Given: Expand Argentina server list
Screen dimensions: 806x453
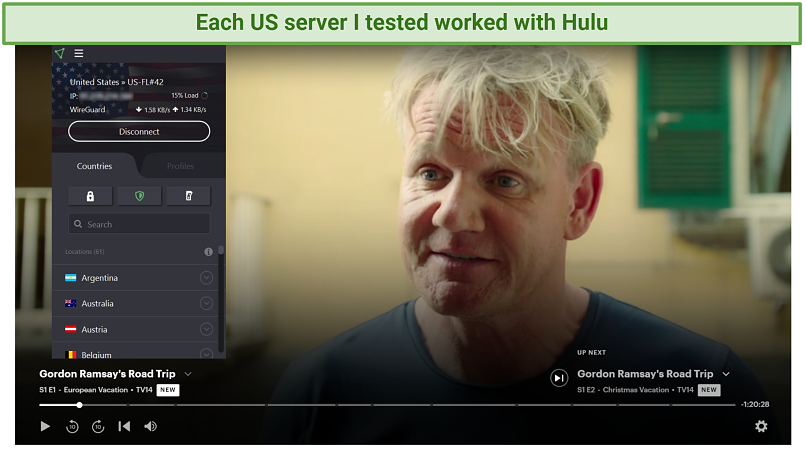Looking at the screenshot, I should [x=206, y=278].
